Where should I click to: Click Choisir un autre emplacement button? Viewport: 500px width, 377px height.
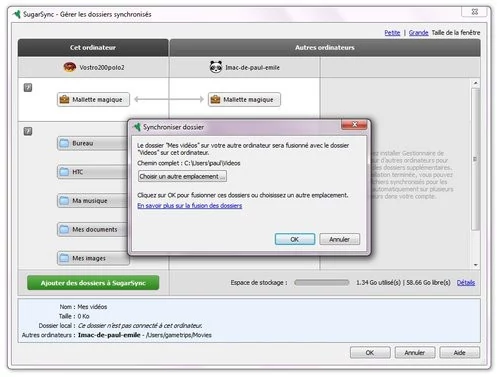182,176
